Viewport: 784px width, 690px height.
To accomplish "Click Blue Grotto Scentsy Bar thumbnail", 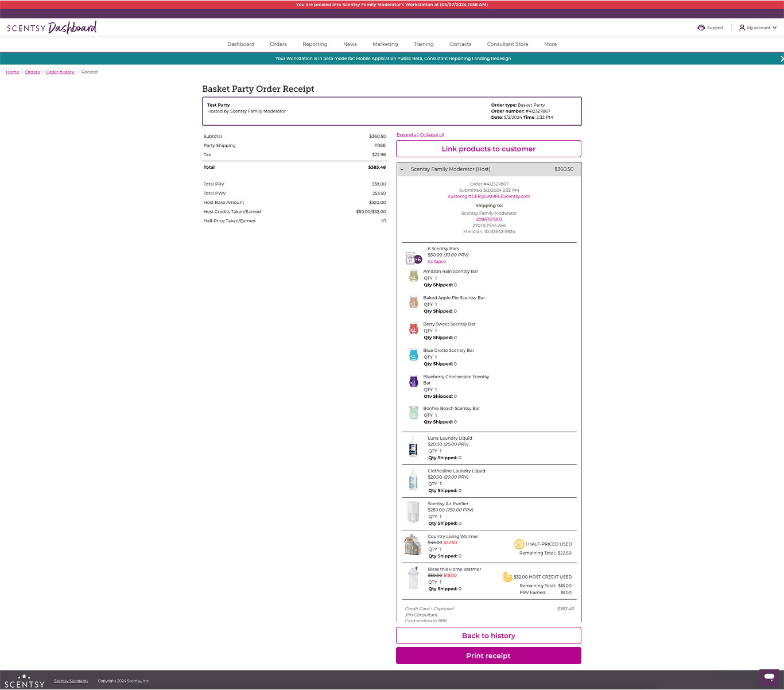I will tap(413, 355).
